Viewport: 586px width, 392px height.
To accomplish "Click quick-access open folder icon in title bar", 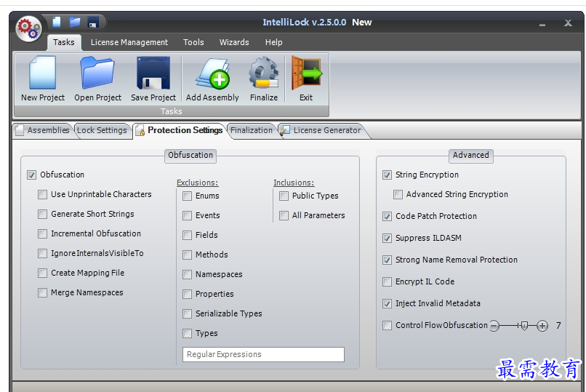I will click(75, 22).
